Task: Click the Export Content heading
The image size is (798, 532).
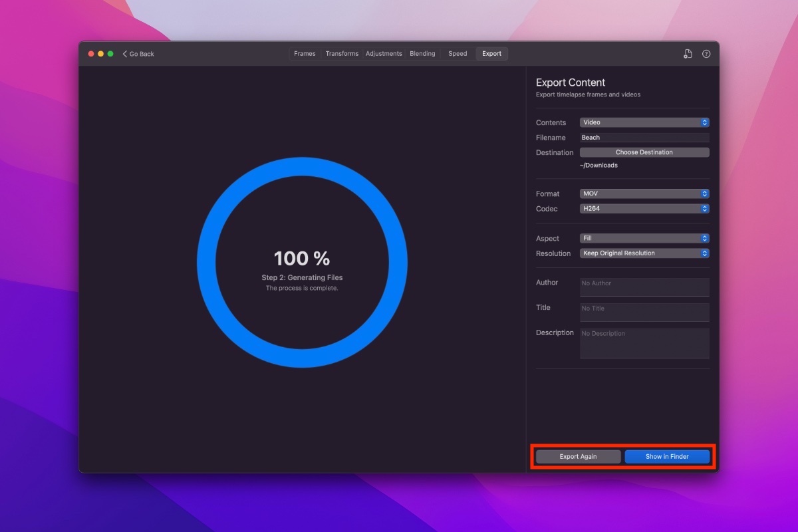Action: pyautogui.click(x=571, y=82)
